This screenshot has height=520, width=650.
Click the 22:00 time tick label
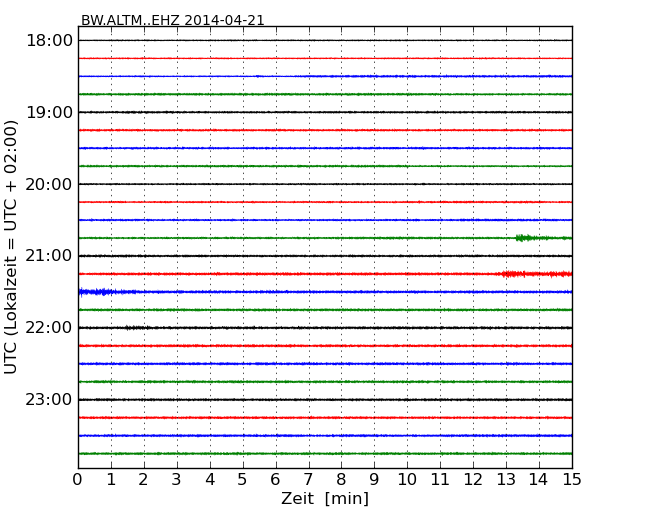49,328
